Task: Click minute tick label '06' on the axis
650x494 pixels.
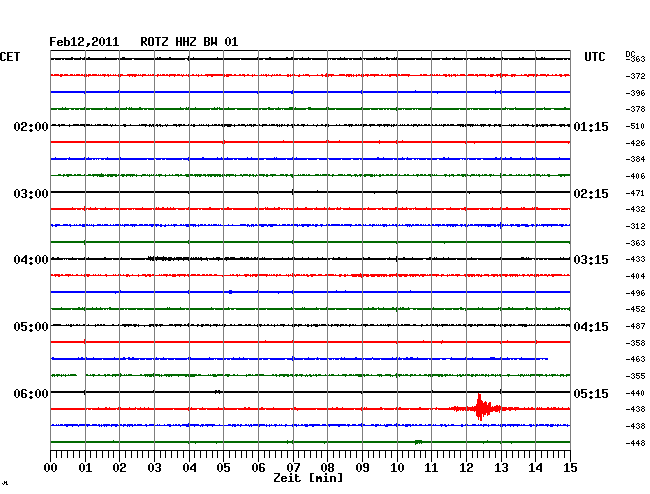Action: pyautogui.click(x=258, y=468)
